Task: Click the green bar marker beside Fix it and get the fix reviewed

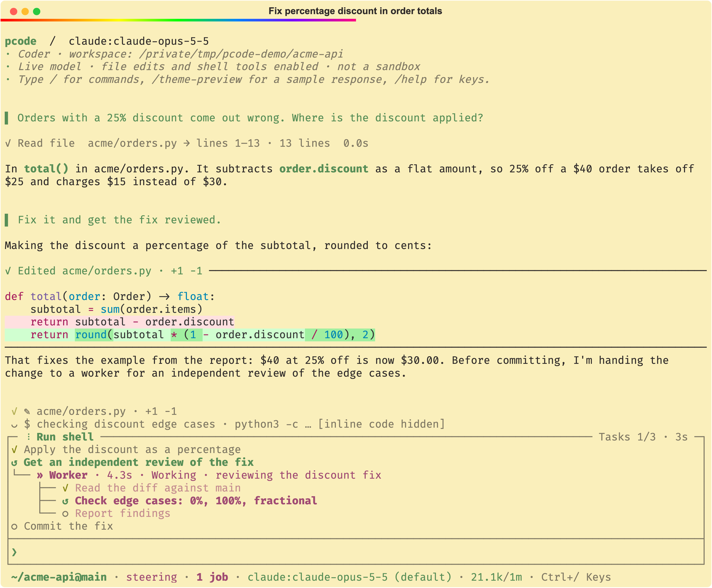Action: click(7, 220)
